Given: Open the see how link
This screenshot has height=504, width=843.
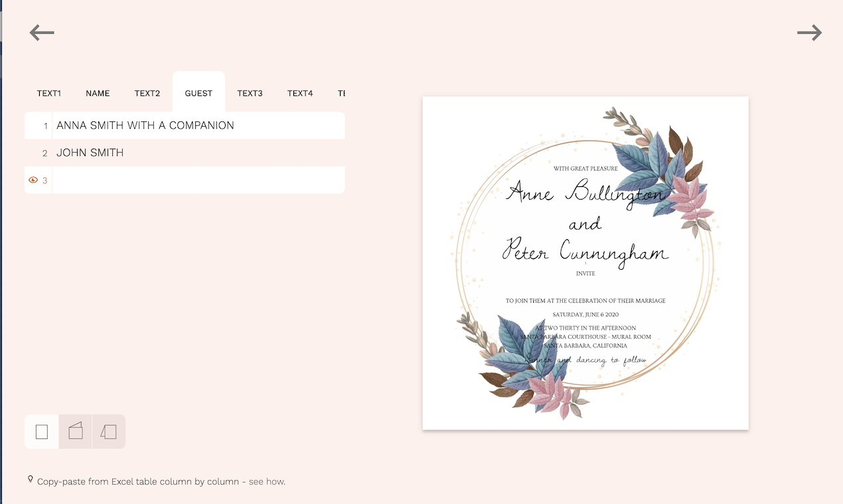Looking at the screenshot, I should click(267, 481).
